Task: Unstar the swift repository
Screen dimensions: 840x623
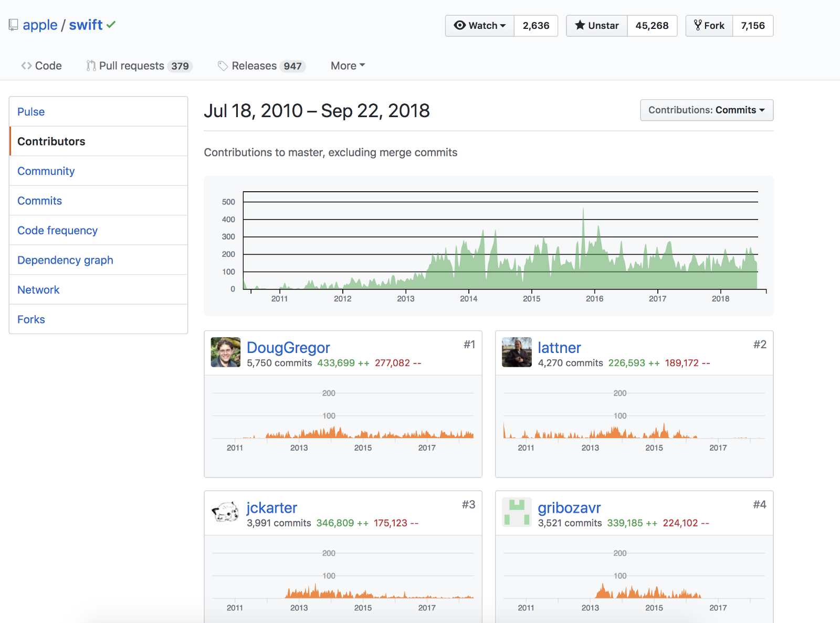Action: coord(597,26)
